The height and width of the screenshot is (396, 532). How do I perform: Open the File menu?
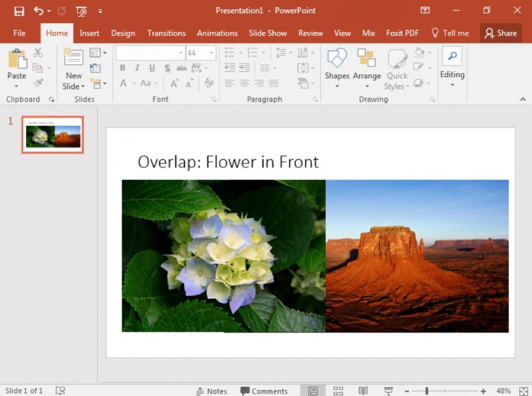click(x=19, y=33)
